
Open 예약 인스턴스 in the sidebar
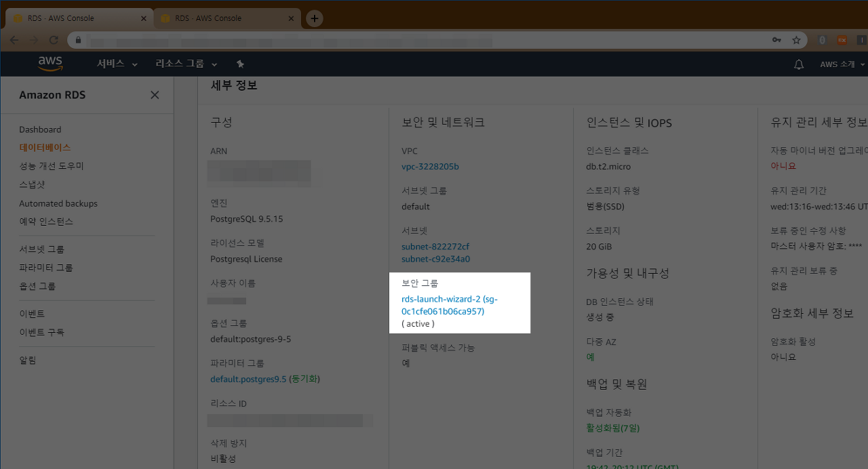[46, 222]
